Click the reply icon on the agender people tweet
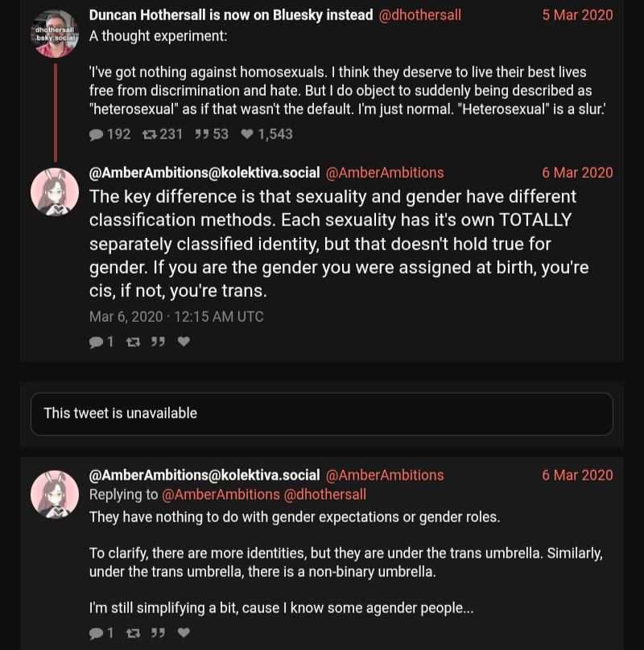The width and height of the screenshot is (644, 650). pos(97,633)
